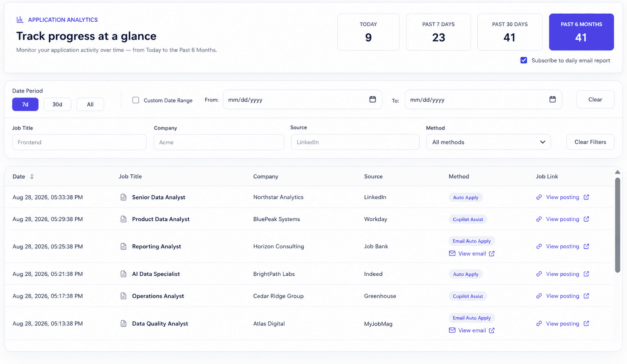Click chain link icon in BrightPath Labs row
Image resolution: width=627 pixels, height=364 pixels.
(x=539, y=274)
